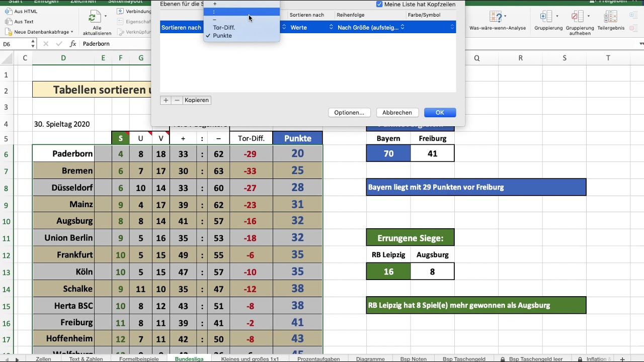
Task: Click the Optionen... button in sort dialog
Action: tap(349, 113)
